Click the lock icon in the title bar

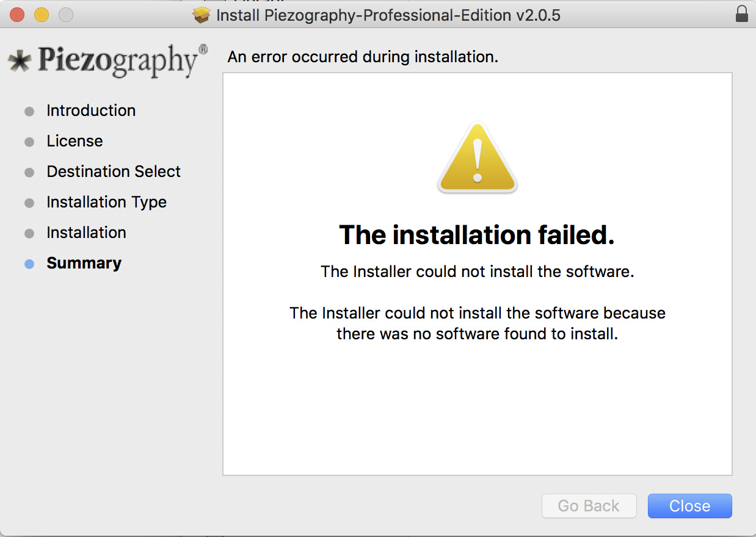(x=741, y=14)
